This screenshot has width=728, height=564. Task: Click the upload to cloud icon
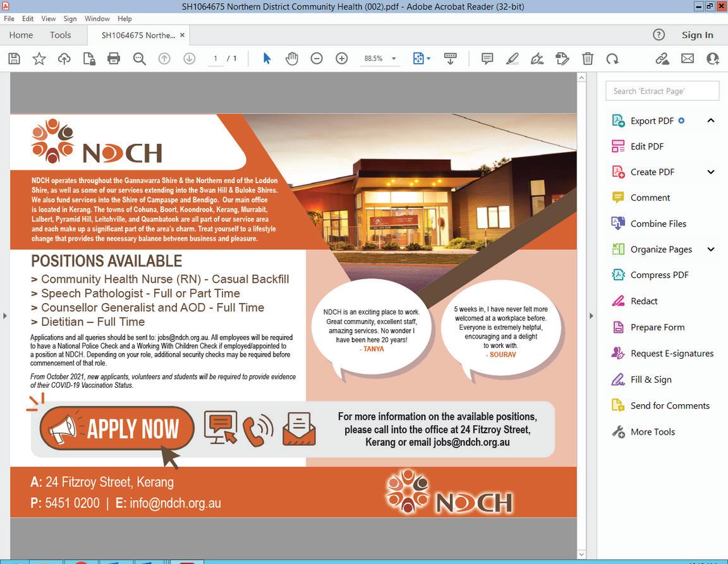(x=64, y=59)
